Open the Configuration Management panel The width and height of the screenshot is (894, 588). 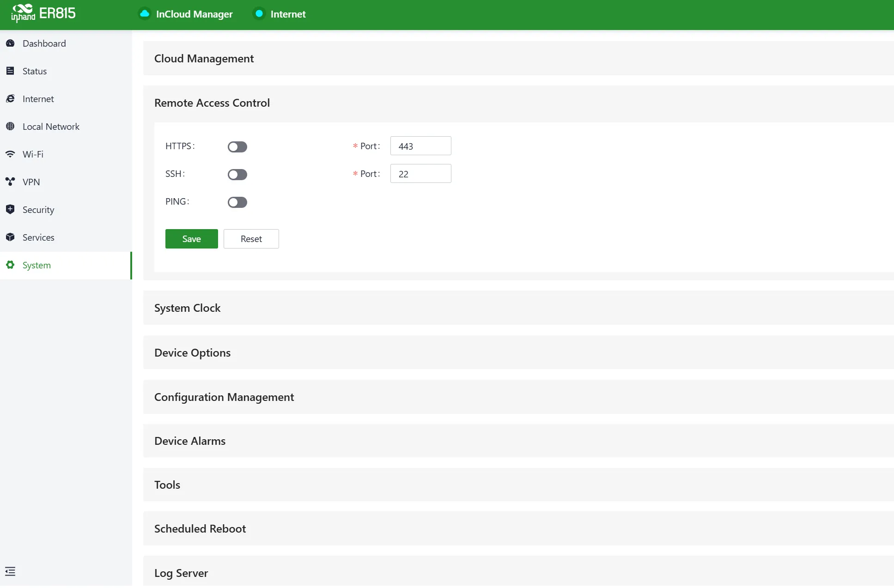(x=518, y=397)
